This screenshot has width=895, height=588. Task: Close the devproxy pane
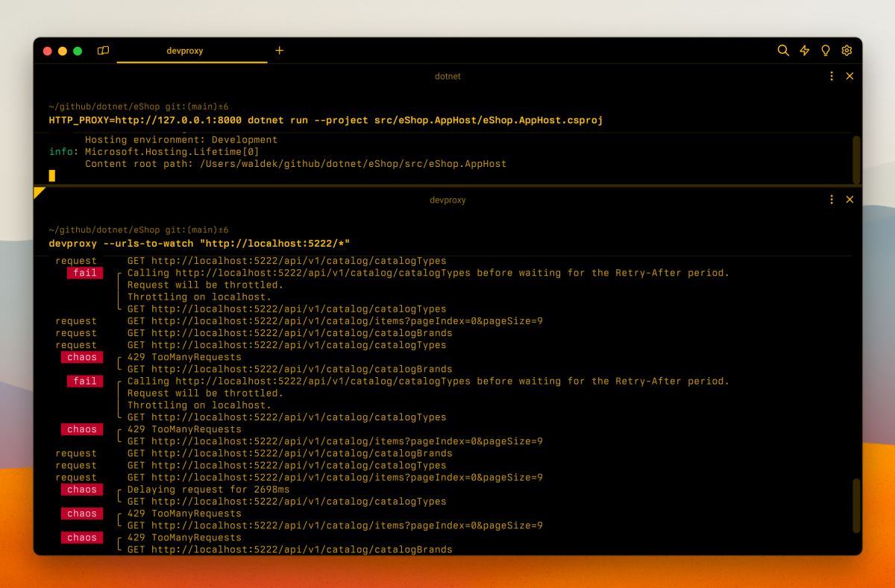click(850, 200)
